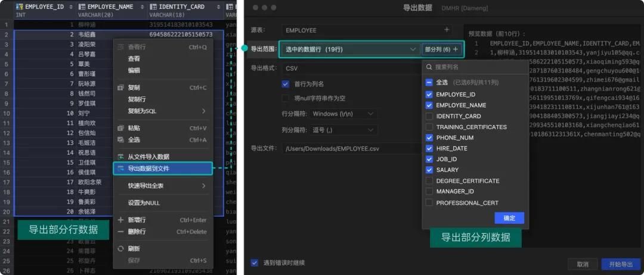Uncheck the PHONE_NUM column checkbox
The height and width of the screenshot is (275, 644).
[x=429, y=137]
